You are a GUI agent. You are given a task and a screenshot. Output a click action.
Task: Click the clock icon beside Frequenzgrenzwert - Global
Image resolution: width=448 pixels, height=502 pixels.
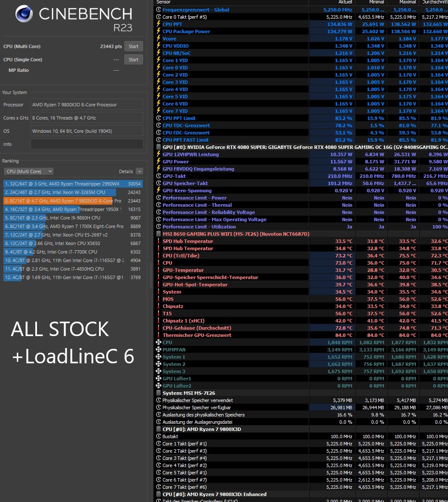point(159,9)
